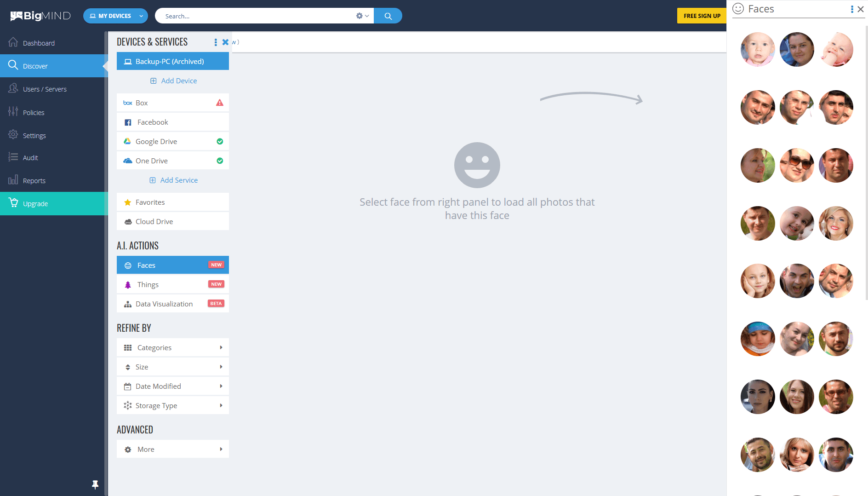Click the smiley icon in the Faces panel header
868x496 pixels.
(739, 8)
